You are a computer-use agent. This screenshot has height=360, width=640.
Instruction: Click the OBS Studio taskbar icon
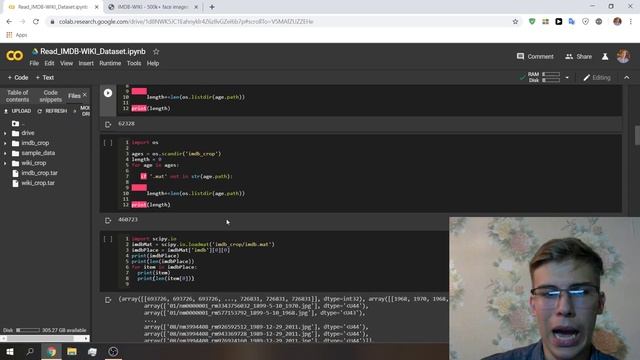click(x=113, y=351)
